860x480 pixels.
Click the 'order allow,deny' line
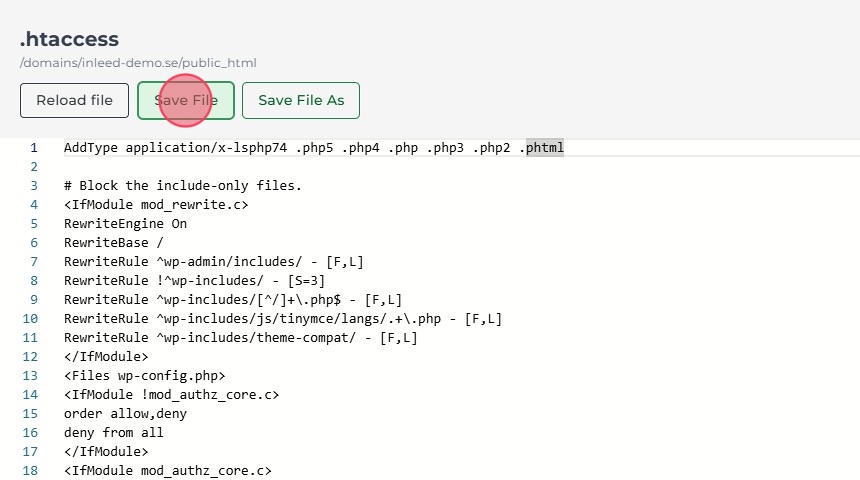pos(125,414)
